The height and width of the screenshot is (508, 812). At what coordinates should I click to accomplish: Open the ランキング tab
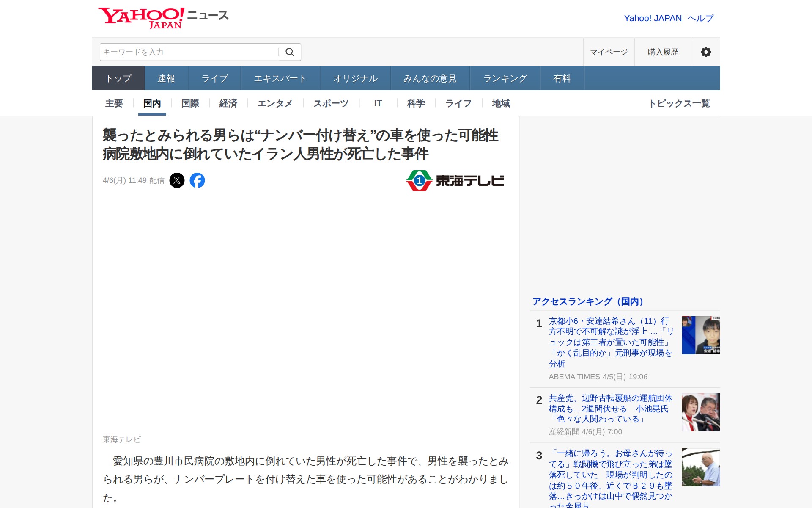(505, 78)
